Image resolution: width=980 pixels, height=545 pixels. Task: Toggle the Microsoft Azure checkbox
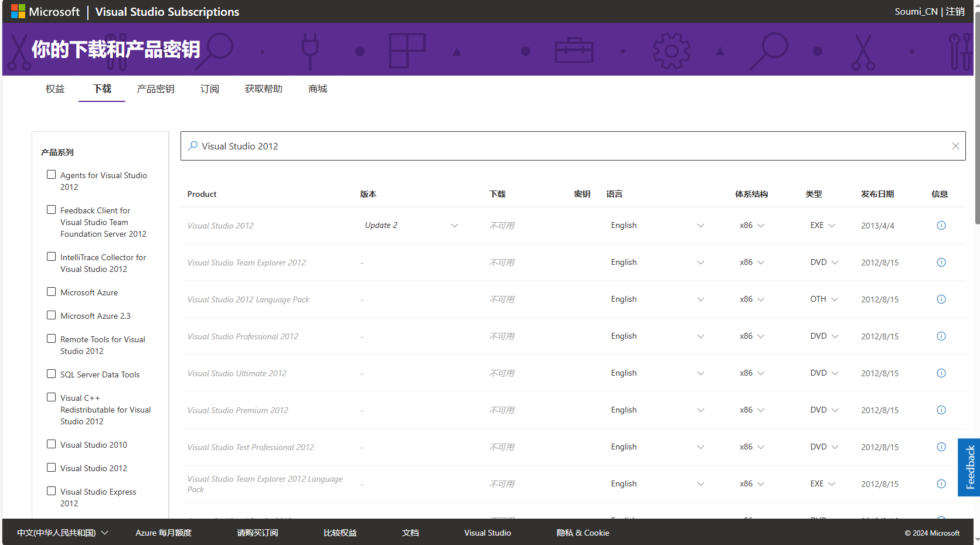point(52,292)
